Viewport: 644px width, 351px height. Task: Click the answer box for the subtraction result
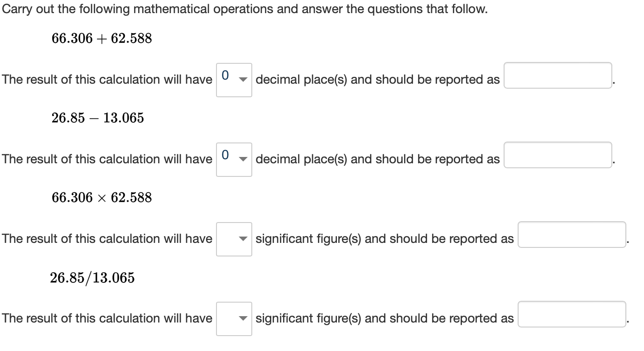[557, 156]
